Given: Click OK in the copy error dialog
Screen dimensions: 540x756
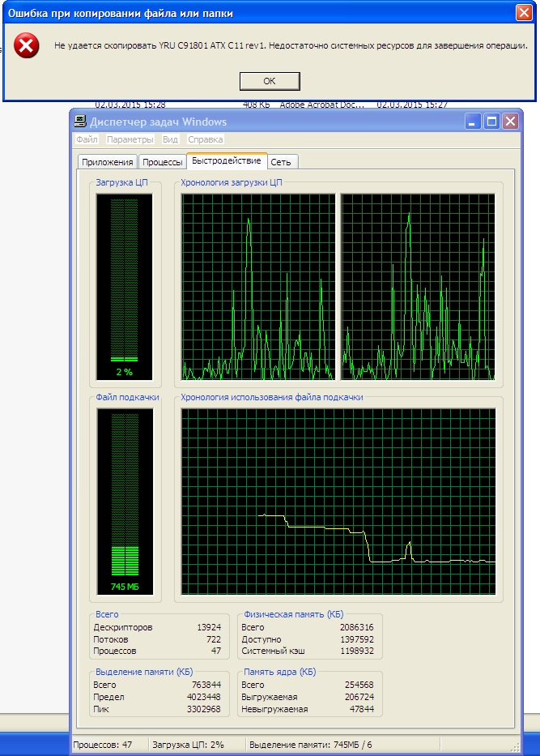Looking at the screenshot, I should click(x=270, y=81).
